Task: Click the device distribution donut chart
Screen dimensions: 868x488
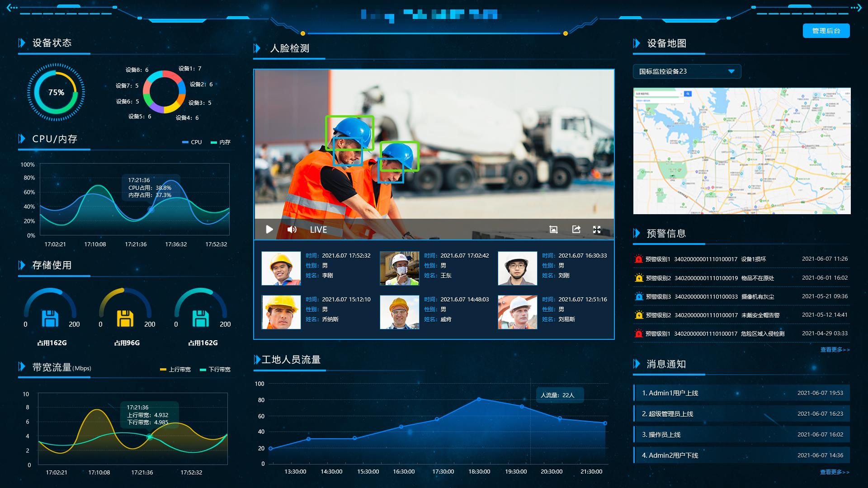Action: tap(164, 92)
